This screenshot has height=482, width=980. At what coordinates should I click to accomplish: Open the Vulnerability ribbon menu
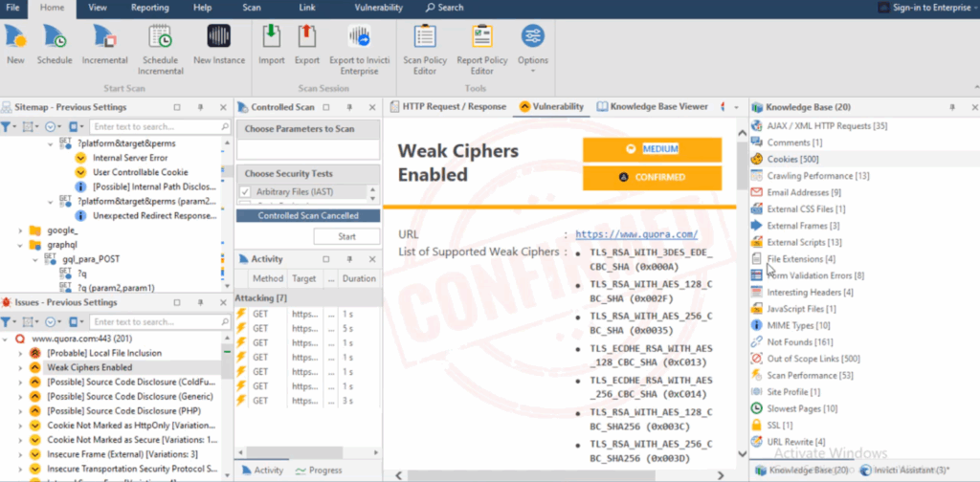[x=378, y=8]
